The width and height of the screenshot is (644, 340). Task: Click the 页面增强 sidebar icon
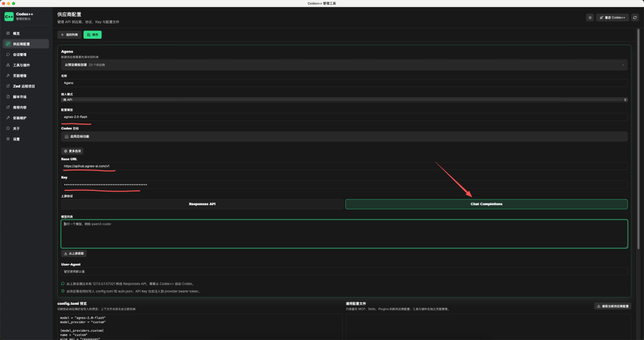(x=8, y=76)
